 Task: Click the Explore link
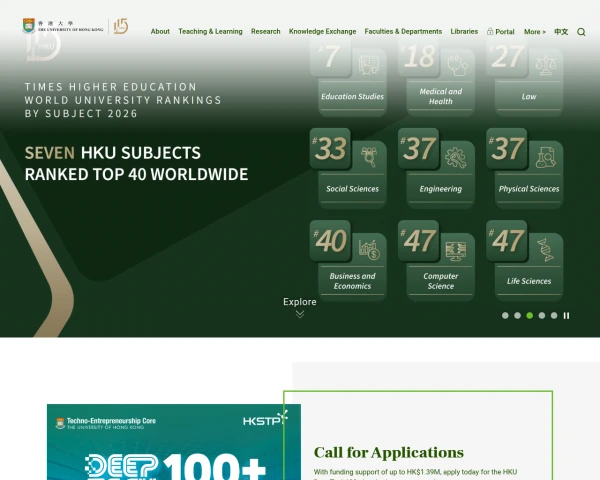point(300,302)
